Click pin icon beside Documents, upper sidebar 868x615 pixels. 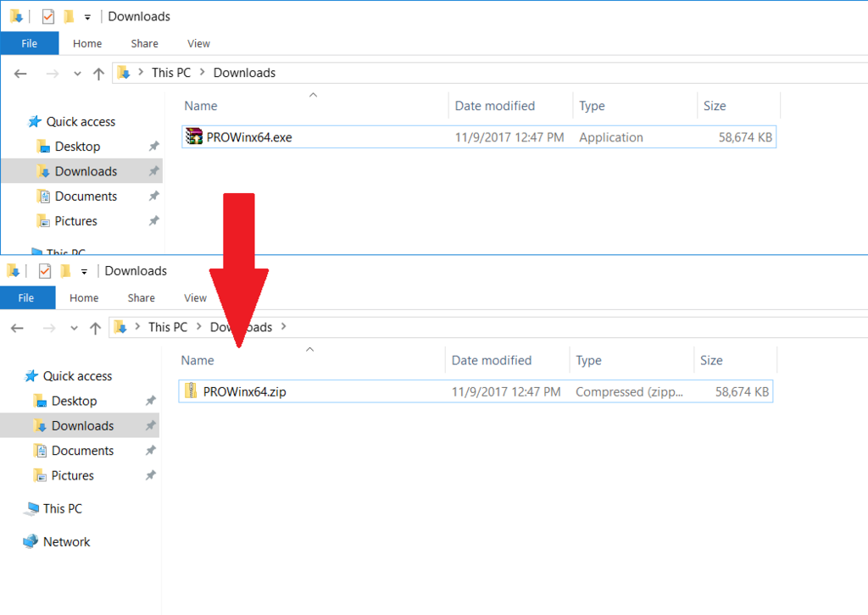point(154,196)
